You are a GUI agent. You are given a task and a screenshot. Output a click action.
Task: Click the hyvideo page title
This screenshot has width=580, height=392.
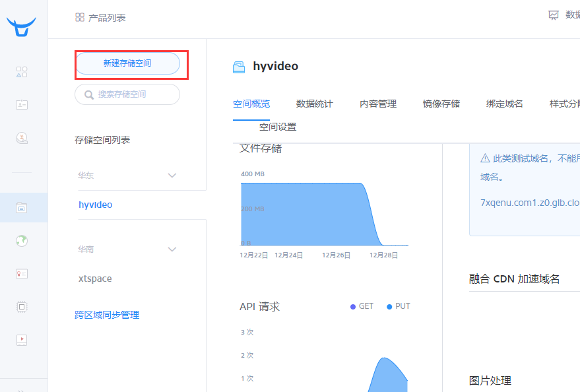[x=276, y=66]
